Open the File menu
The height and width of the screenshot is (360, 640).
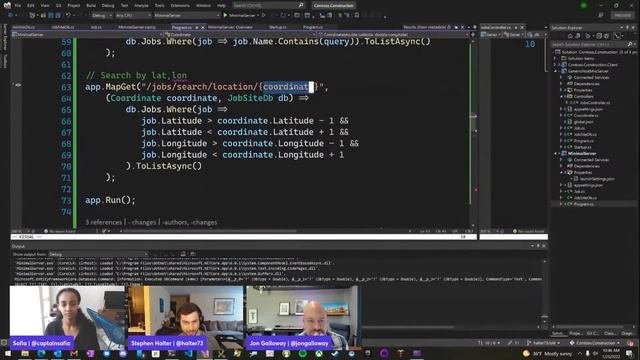pyautogui.click(x=18, y=6)
